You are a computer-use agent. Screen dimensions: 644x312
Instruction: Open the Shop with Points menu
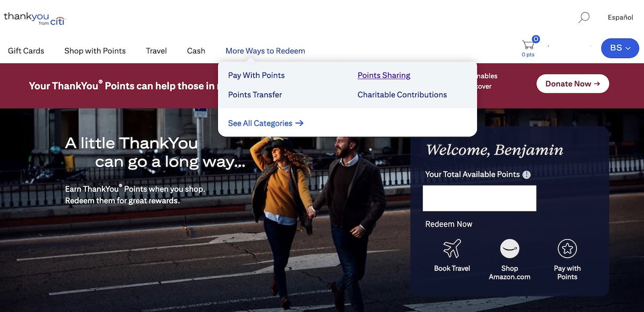95,51
